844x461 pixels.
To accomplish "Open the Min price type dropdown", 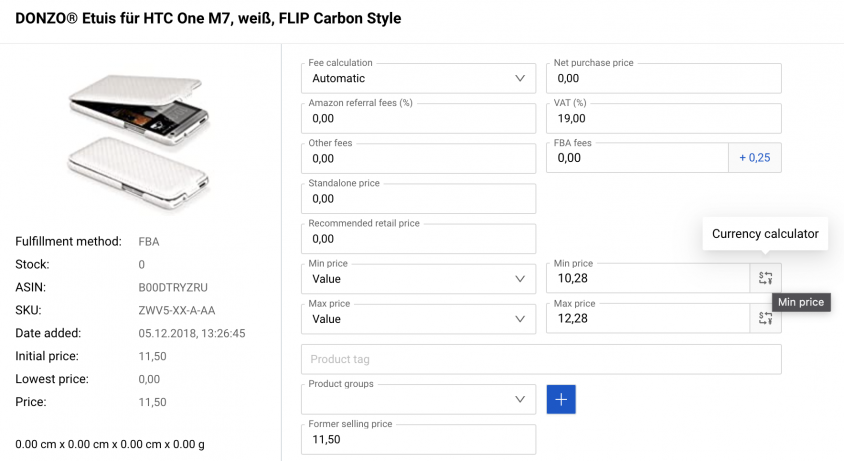I will pyautogui.click(x=418, y=279).
